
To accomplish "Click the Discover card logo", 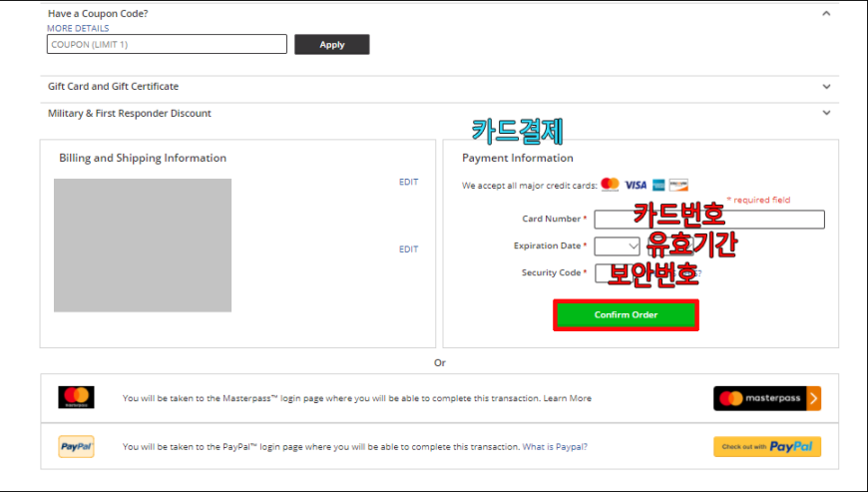I will pos(678,185).
